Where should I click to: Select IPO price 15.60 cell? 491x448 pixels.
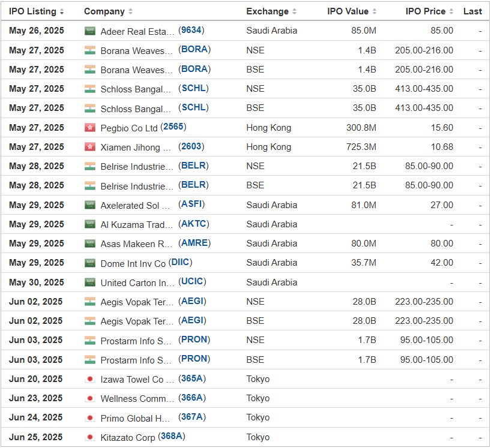tap(442, 128)
